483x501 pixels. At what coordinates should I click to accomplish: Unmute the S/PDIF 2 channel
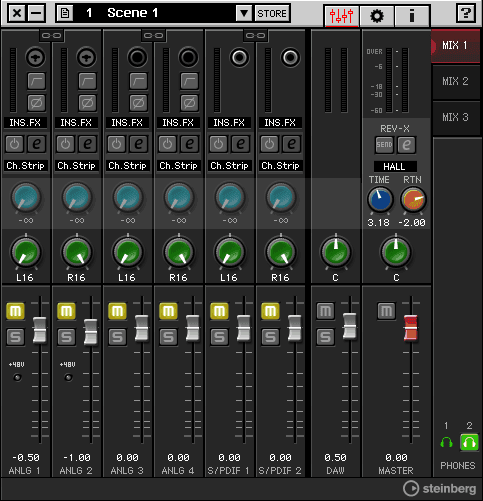(x=270, y=311)
